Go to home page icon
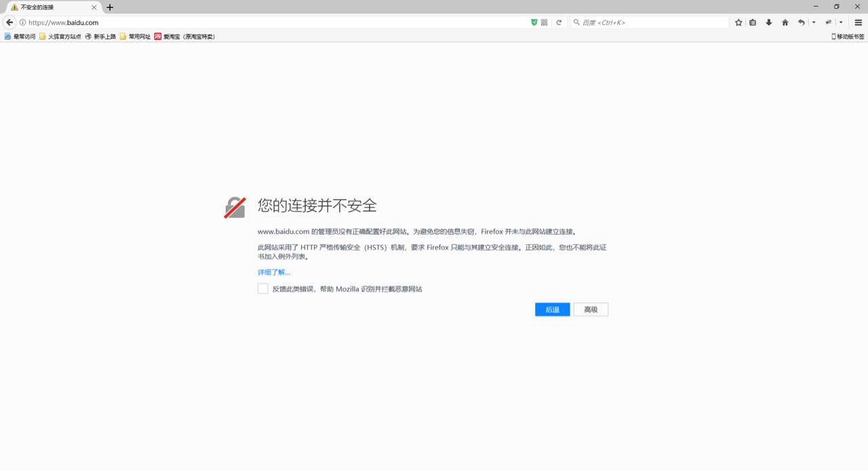 785,22
